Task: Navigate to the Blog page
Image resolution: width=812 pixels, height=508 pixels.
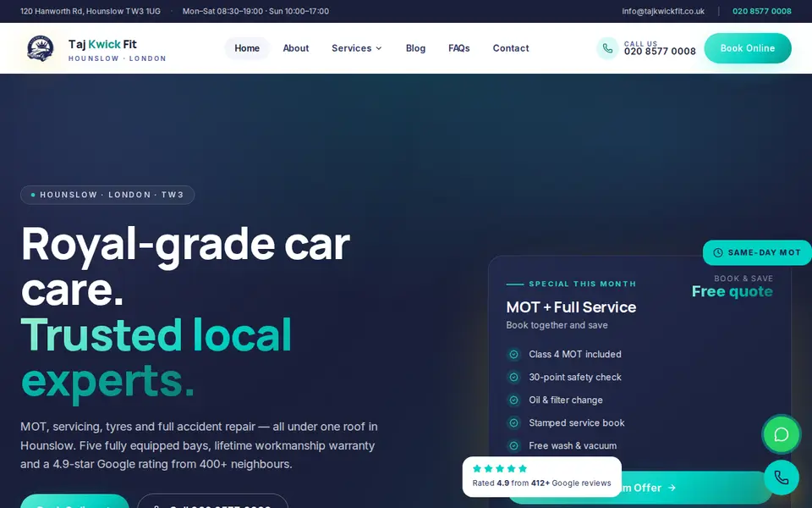Action: pyautogui.click(x=415, y=48)
